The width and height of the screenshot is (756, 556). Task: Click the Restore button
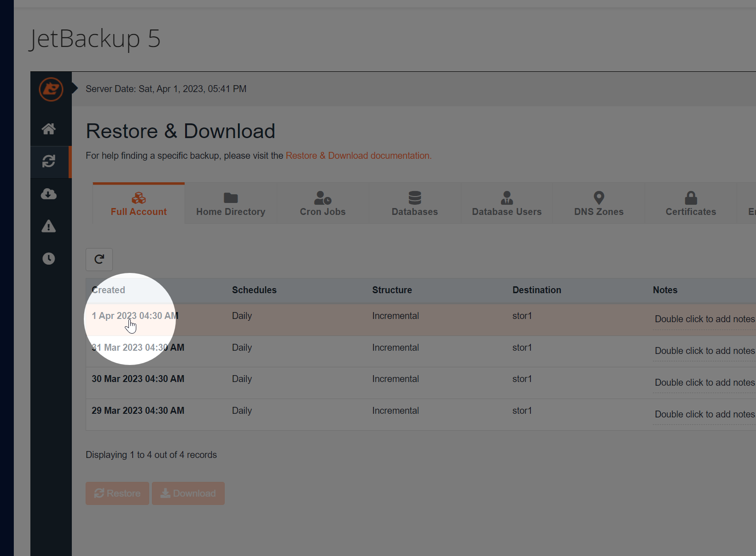117,493
